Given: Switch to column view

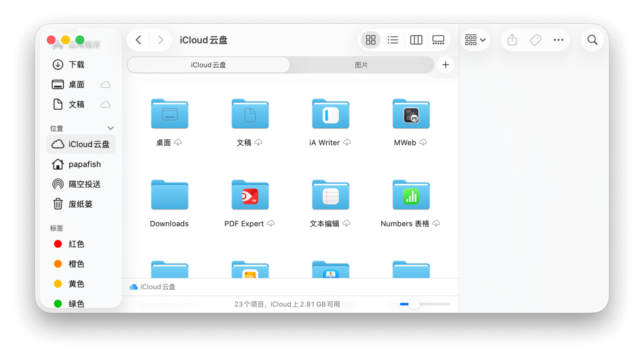Looking at the screenshot, I should (x=416, y=40).
